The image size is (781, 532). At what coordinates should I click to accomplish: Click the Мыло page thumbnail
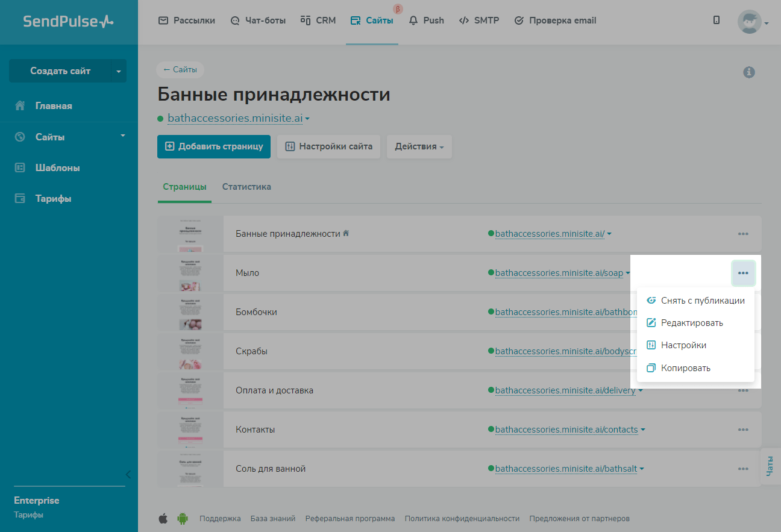(190, 273)
